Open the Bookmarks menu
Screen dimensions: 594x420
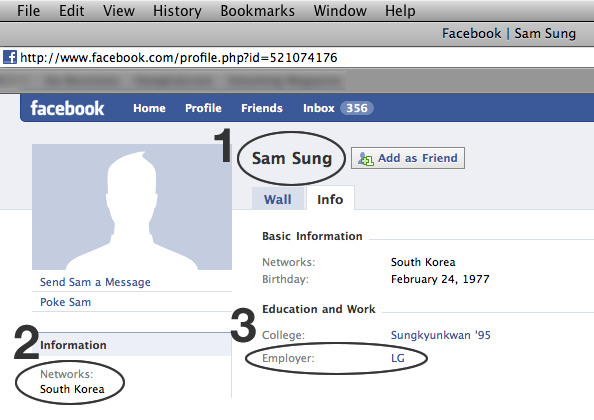tap(258, 11)
